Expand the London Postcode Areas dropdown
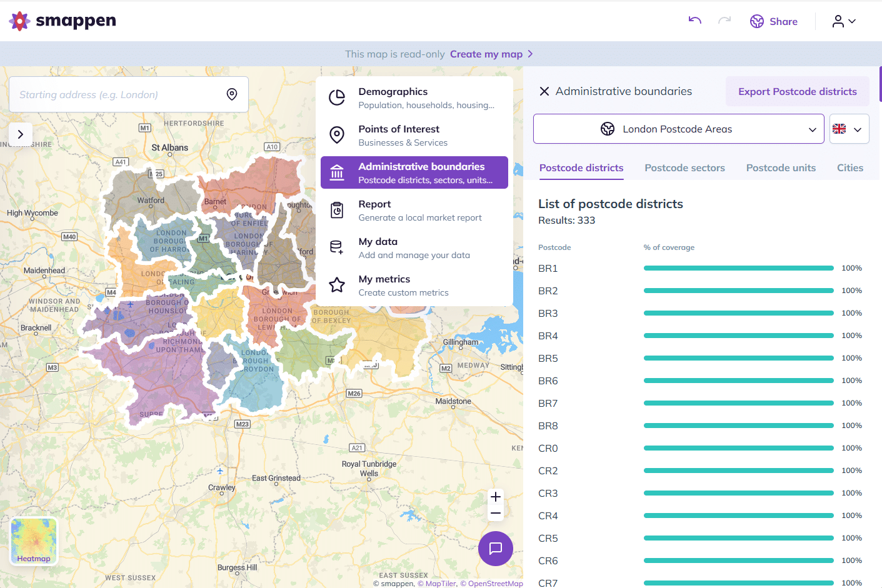The image size is (882, 588). (679, 129)
